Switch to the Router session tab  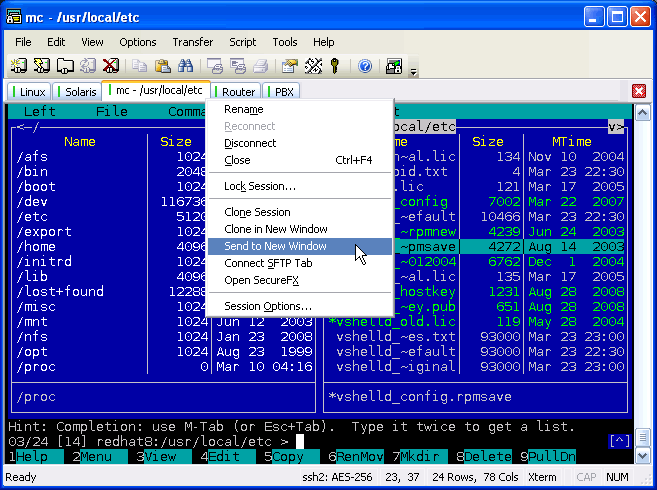click(235, 91)
